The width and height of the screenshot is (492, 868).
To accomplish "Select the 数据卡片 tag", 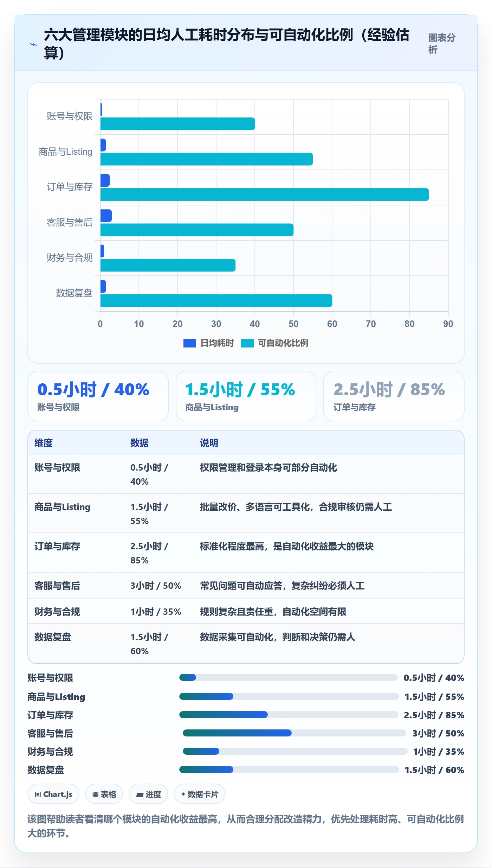I will [200, 794].
